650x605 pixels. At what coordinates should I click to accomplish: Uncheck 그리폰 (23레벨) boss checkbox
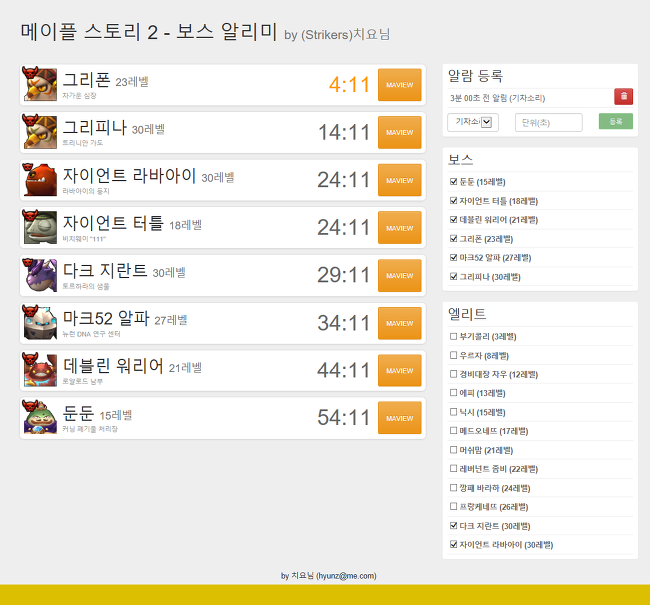click(x=453, y=238)
